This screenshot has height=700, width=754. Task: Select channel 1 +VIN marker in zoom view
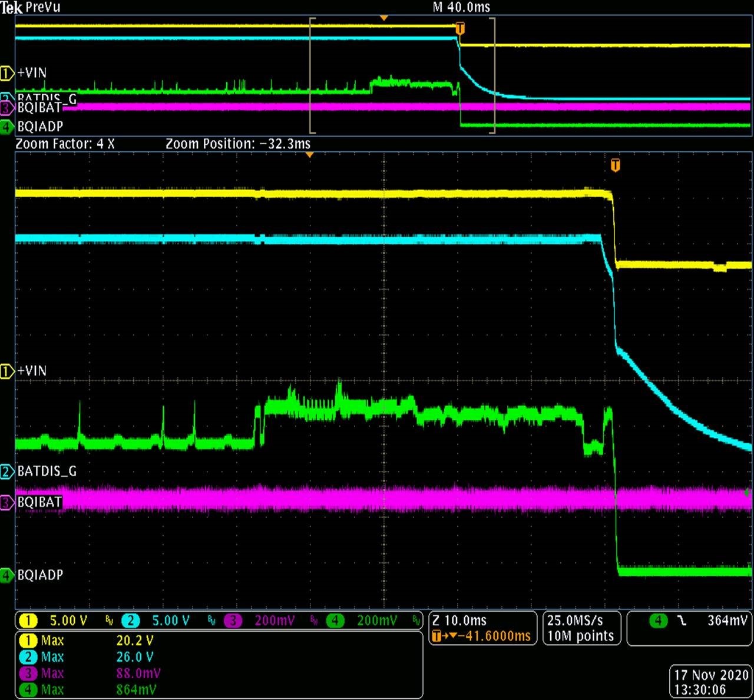[x=7, y=371]
